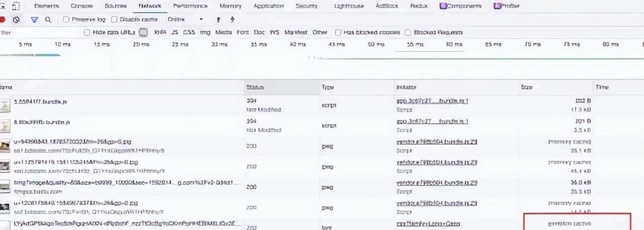Enable the Disable cache checkbox
This screenshot has width=644, height=230.
coord(114,20)
